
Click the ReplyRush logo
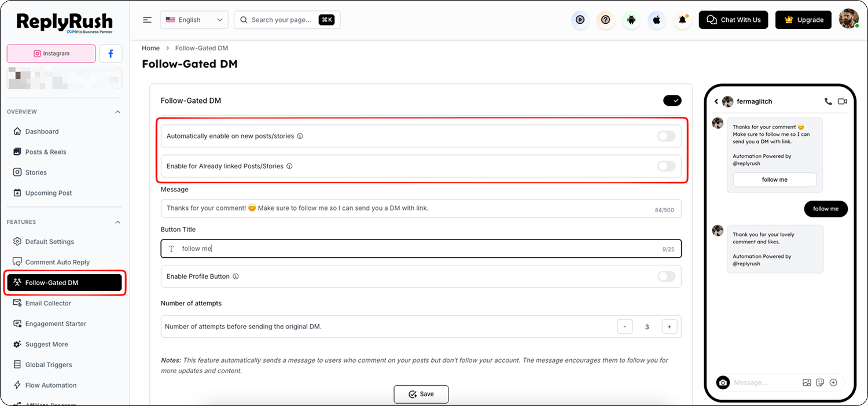65,23
